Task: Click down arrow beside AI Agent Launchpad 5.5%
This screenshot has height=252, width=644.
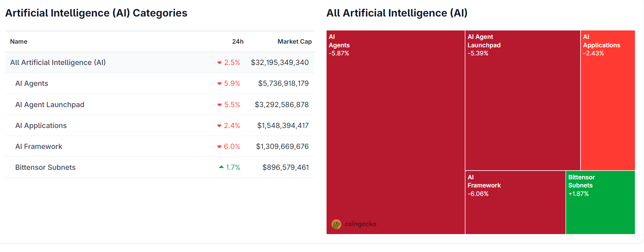Action: [x=219, y=105]
